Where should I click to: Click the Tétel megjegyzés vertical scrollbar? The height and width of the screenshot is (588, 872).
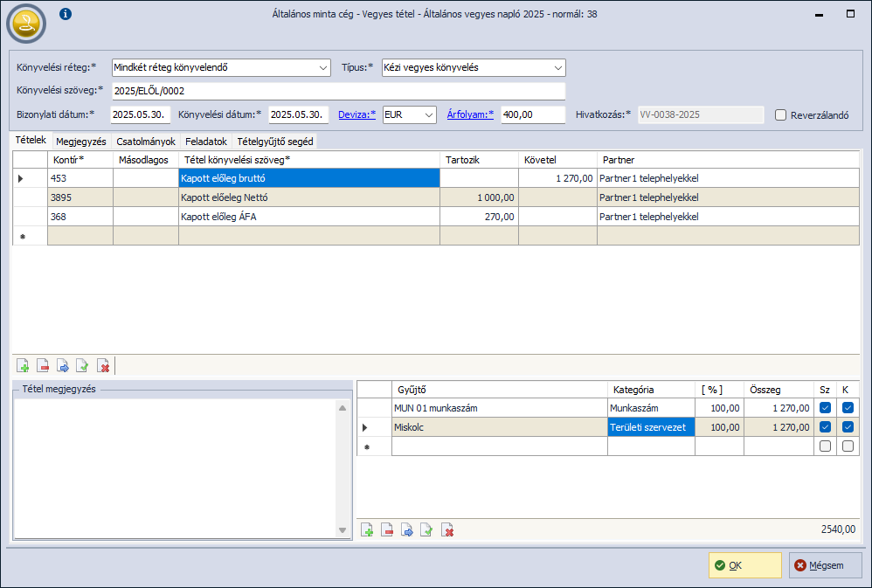[343, 467]
